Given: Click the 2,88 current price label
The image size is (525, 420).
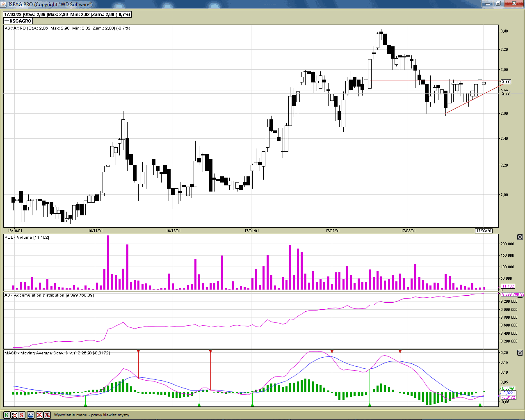Looking at the screenshot, I should coord(506,82).
